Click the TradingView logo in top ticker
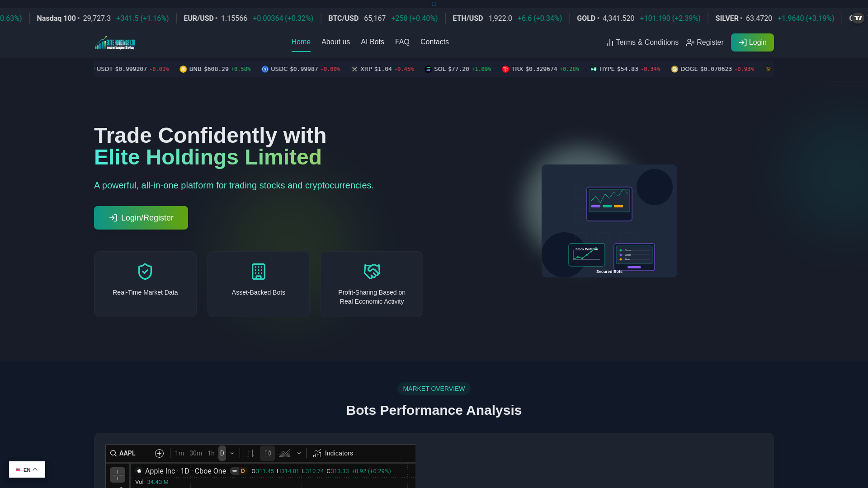This screenshot has height=488, width=868. (858, 18)
